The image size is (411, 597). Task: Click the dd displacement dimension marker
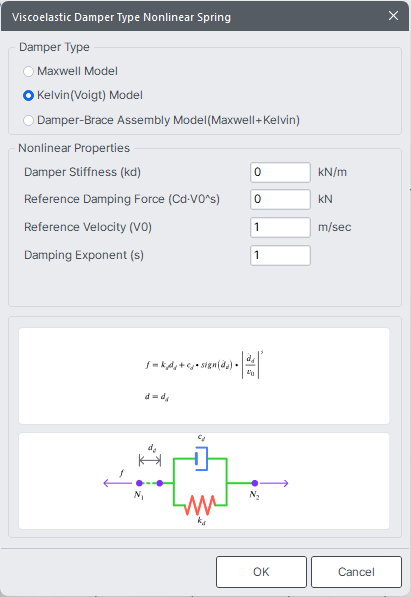pyautogui.click(x=150, y=460)
